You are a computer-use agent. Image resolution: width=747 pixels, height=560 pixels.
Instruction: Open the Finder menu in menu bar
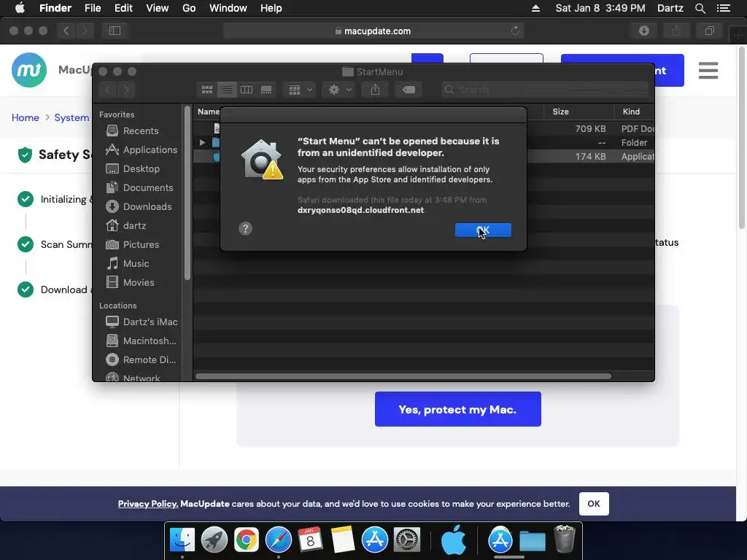point(55,8)
